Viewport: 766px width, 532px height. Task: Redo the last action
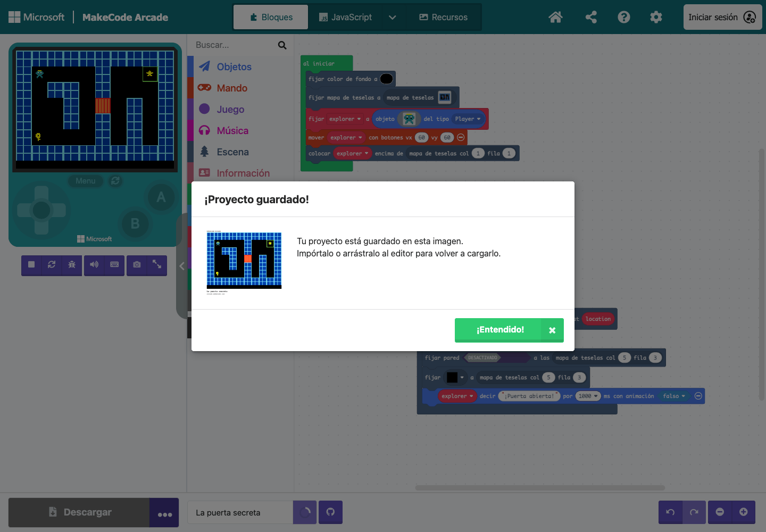tap(694, 512)
